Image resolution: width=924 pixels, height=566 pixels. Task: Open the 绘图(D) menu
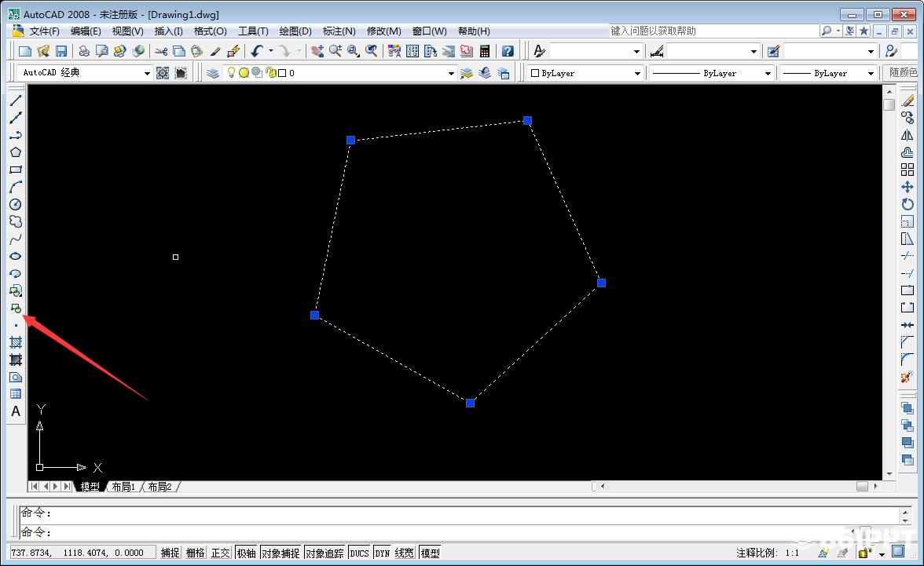pos(295,31)
